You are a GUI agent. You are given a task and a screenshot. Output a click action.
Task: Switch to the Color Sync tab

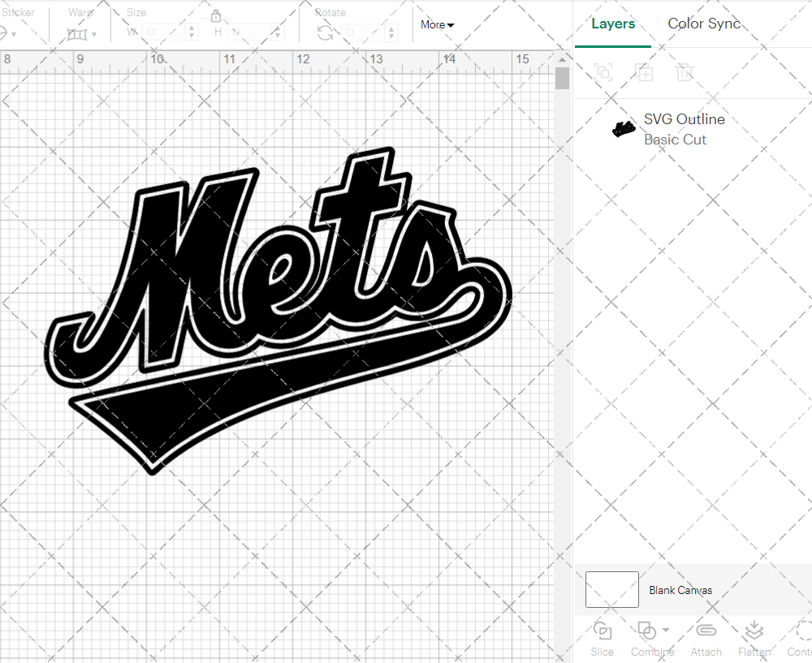(704, 24)
